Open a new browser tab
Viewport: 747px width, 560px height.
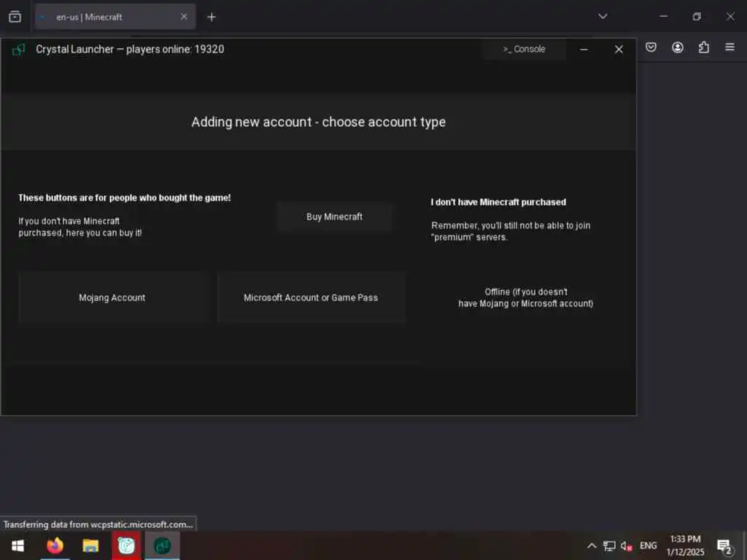[x=212, y=17]
